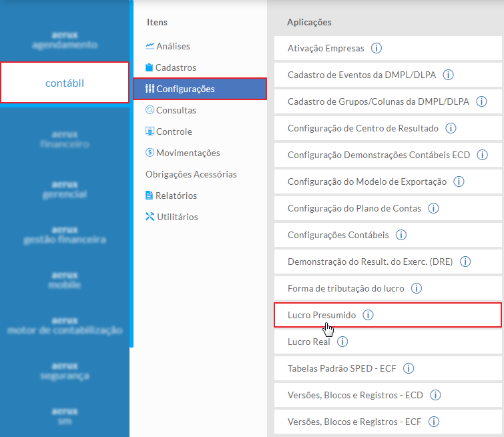Viewport: 504px width, 437px height.
Task: Click info icon for Versões, Blocos e Registros - ECD
Action: [x=435, y=395]
